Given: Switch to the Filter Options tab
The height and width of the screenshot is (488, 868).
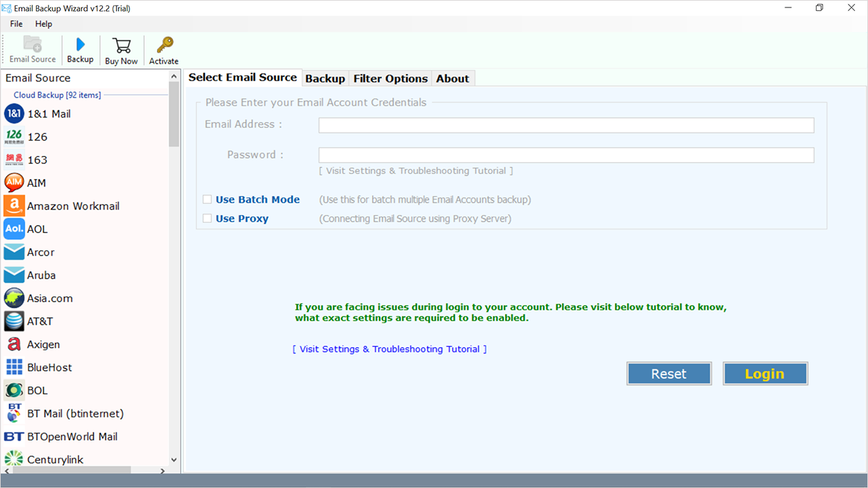Looking at the screenshot, I should (x=390, y=78).
